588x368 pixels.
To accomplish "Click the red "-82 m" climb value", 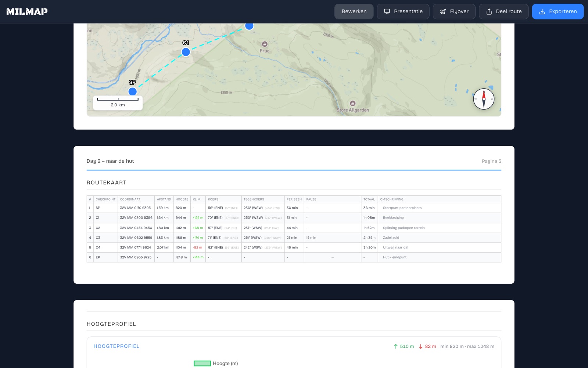I will click(x=197, y=248).
